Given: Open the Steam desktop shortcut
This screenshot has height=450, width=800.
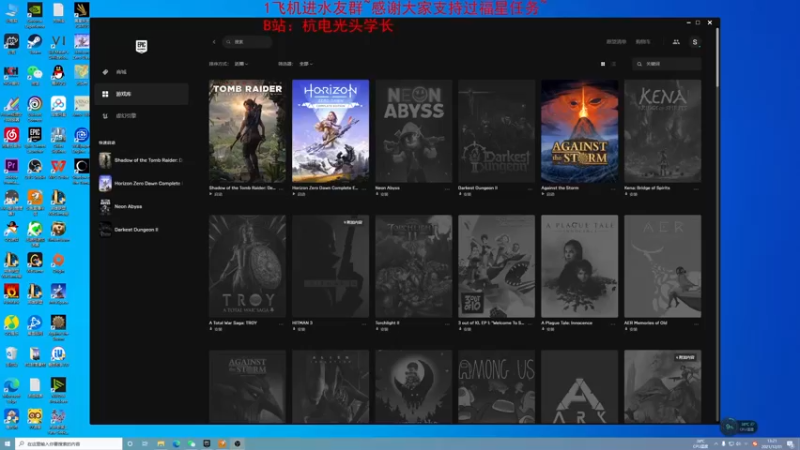Looking at the screenshot, I should 35,44.
